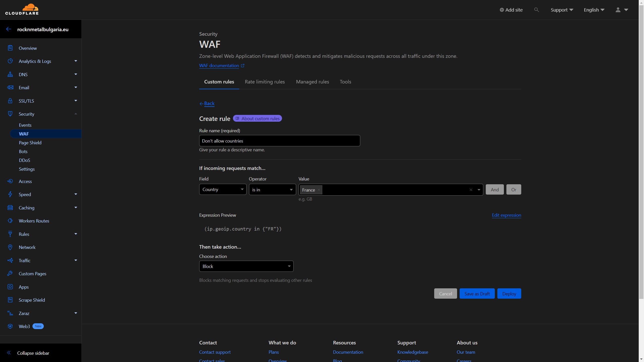The width and height of the screenshot is (644, 362).
Task: Open the Block action dropdown
Action: (x=246, y=266)
